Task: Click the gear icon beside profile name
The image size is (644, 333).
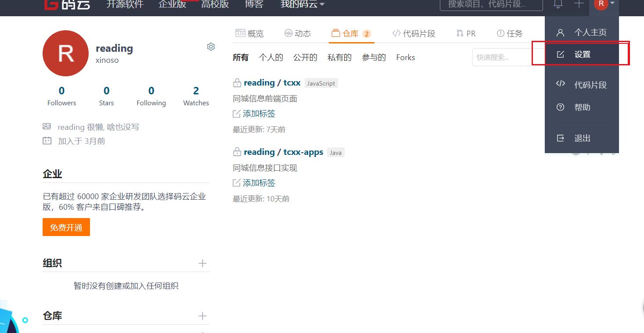Action: point(211,46)
